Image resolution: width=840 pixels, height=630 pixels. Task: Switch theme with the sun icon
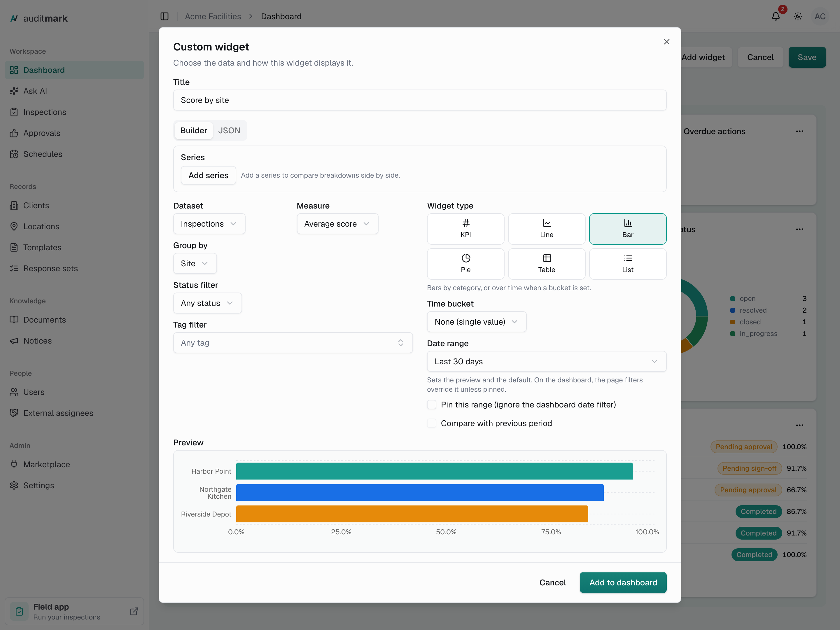pos(798,16)
